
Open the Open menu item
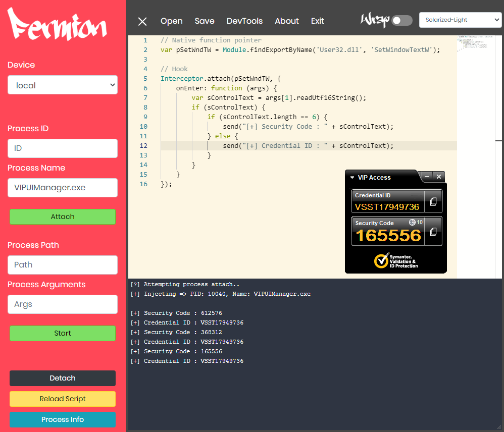click(172, 21)
